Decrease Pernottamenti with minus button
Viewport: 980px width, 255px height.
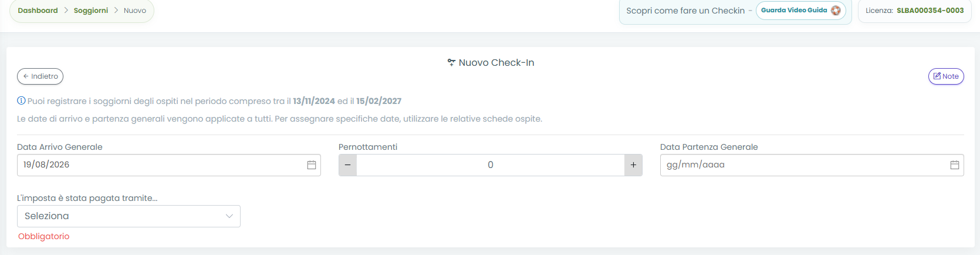click(x=347, y=165)
